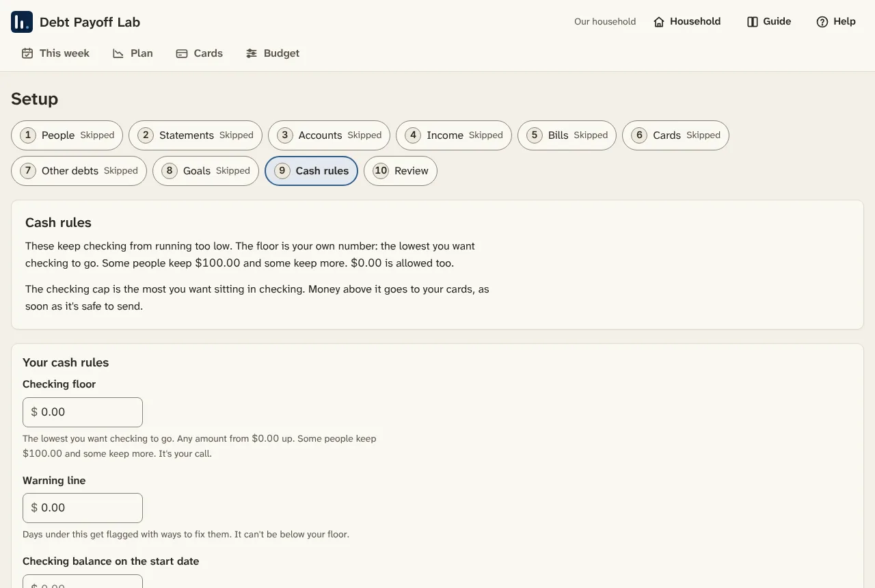The width and height of the screenshot is (875, 588).
Task: Click the card icon beside Cards
Action: pos(182,53)
